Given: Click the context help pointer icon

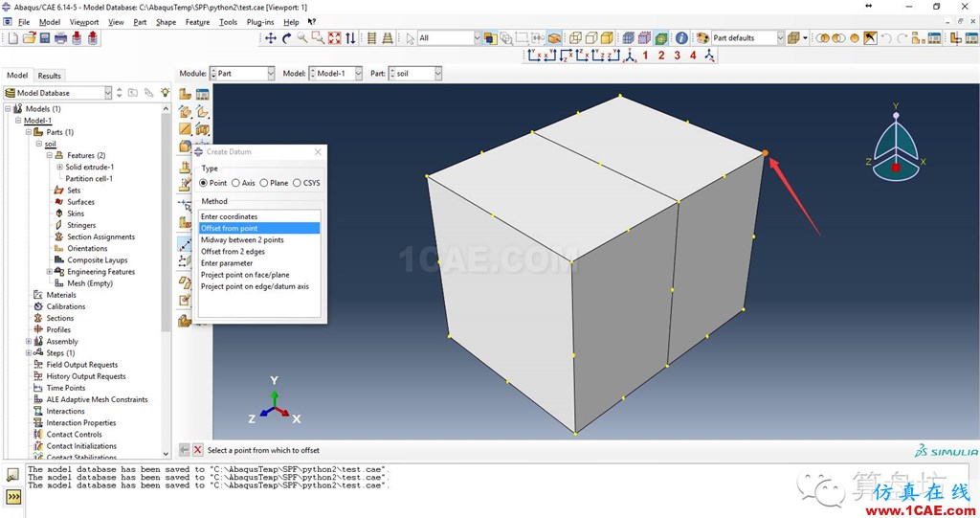Looking at the screenshot, I should 312,22.
